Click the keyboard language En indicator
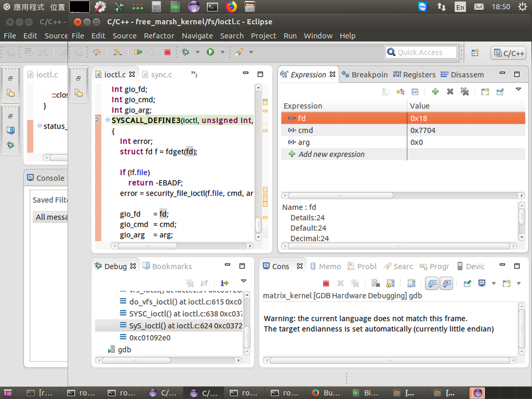Viewport: 532px width, 399px height. click(x=460, y=7)
